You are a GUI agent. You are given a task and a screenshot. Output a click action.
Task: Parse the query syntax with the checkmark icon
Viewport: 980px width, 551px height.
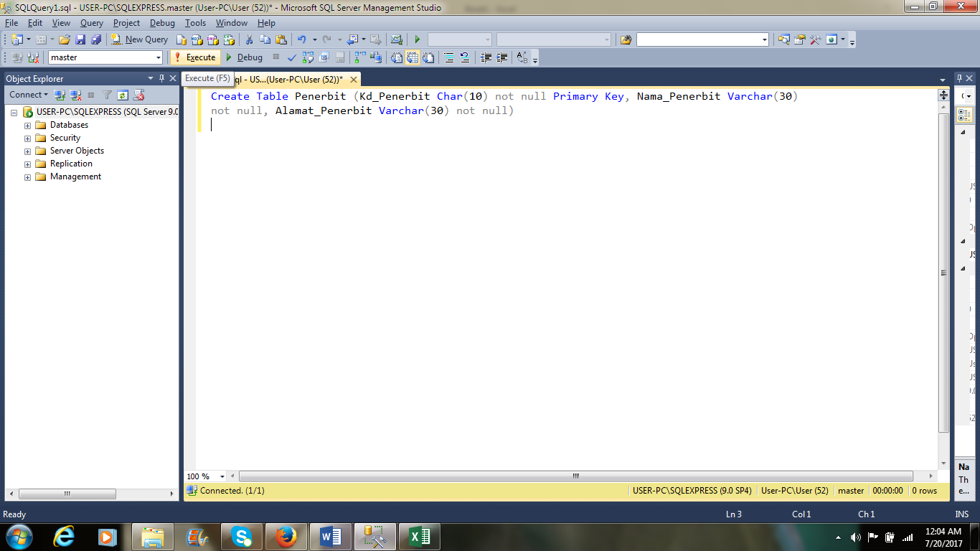click(291, 57)
